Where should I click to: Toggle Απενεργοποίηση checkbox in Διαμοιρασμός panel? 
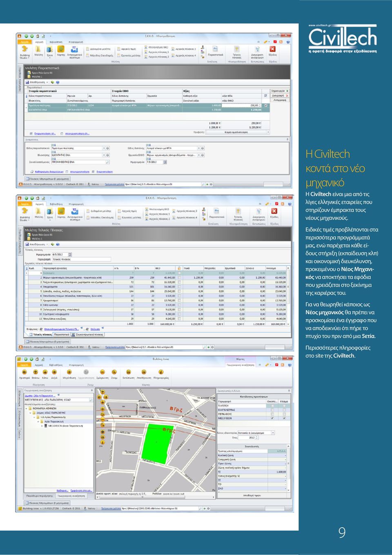[x=67, y=172]
